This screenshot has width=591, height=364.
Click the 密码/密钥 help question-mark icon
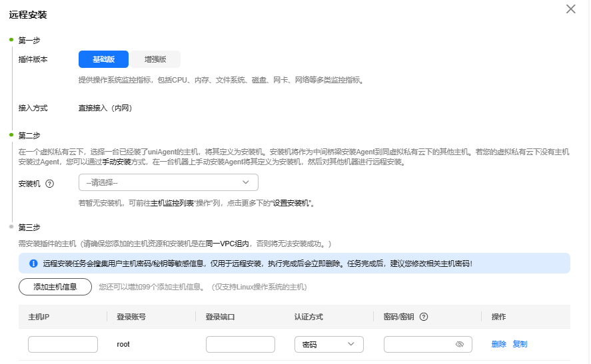424,317
